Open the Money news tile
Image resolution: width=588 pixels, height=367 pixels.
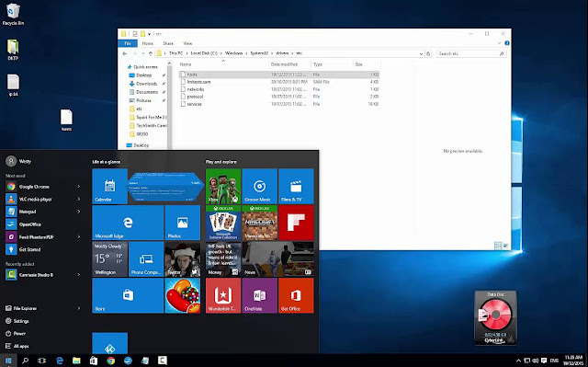click(x=223, y=259)
